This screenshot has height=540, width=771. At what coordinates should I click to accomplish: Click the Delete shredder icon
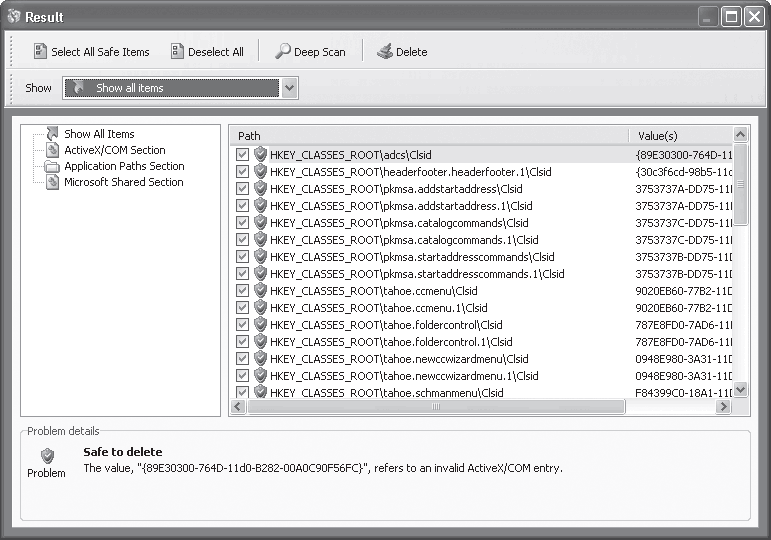coord(385,51)
